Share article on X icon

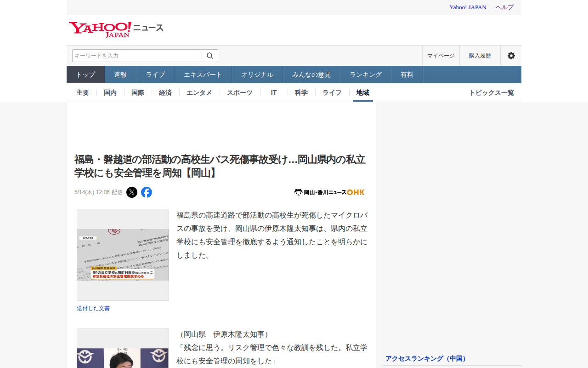pyautogui.click(x=132, y=192)
